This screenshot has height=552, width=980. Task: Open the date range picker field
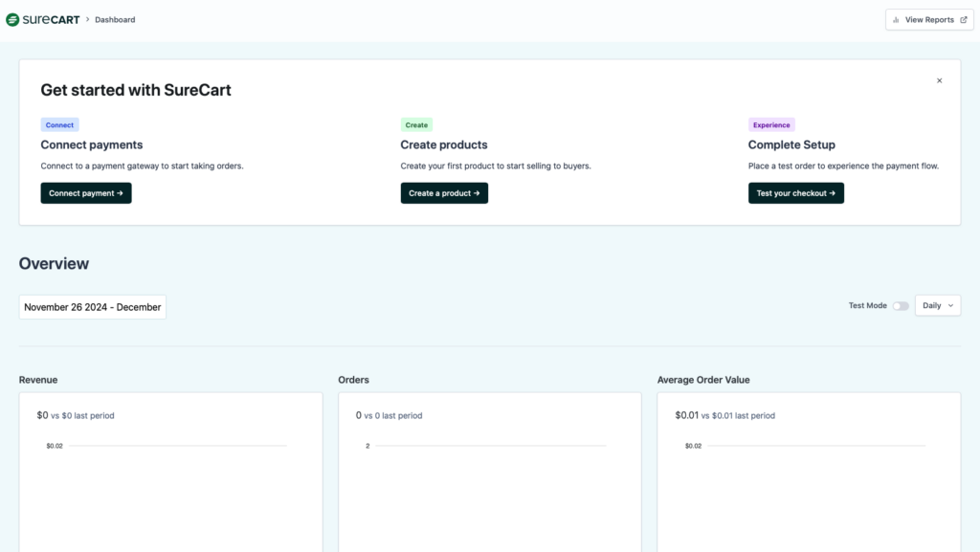93,307
